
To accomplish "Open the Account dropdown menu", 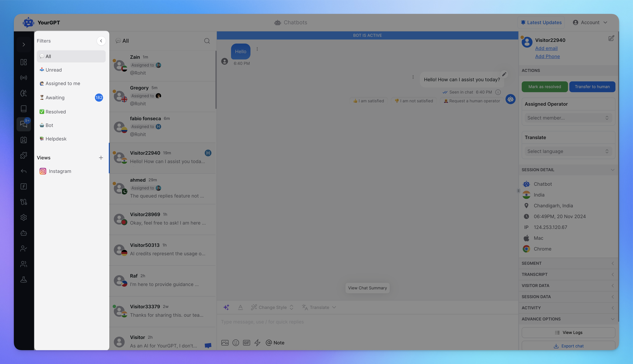I will 590,22.
